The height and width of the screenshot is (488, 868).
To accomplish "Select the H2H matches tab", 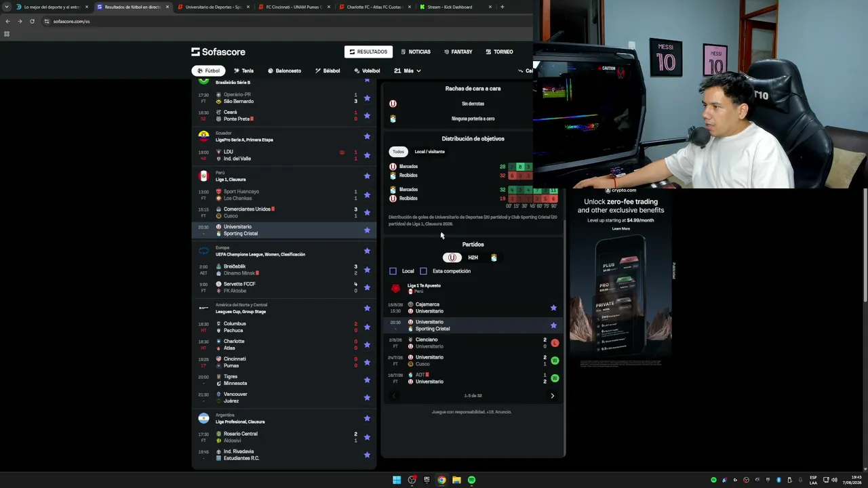I will (473, 258).
